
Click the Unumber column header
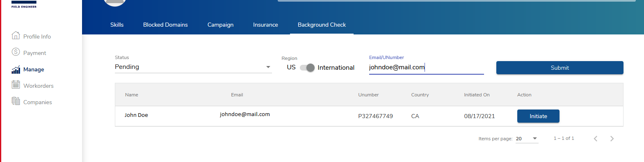point(368,95)
